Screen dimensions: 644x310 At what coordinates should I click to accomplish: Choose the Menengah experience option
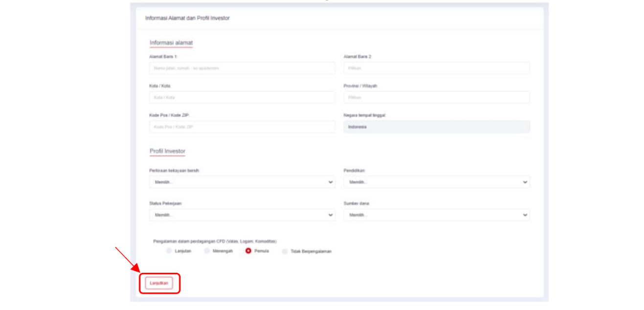pyautogui.click(x=207, y=251)
